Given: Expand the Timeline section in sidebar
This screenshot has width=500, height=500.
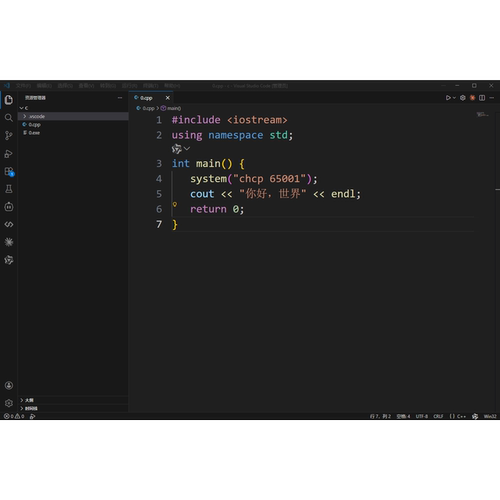Looking at the screenshot, I should (x=73, y=408).
